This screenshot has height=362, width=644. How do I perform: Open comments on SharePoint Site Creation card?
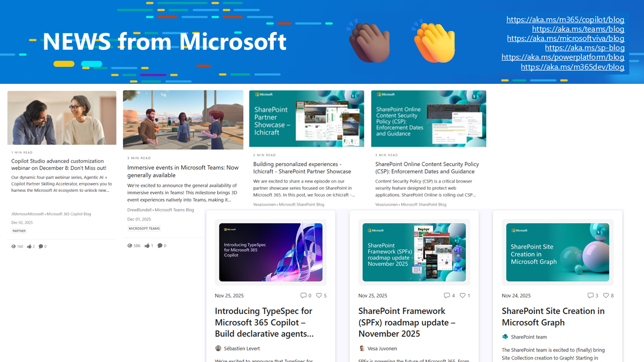click(590, 295)
